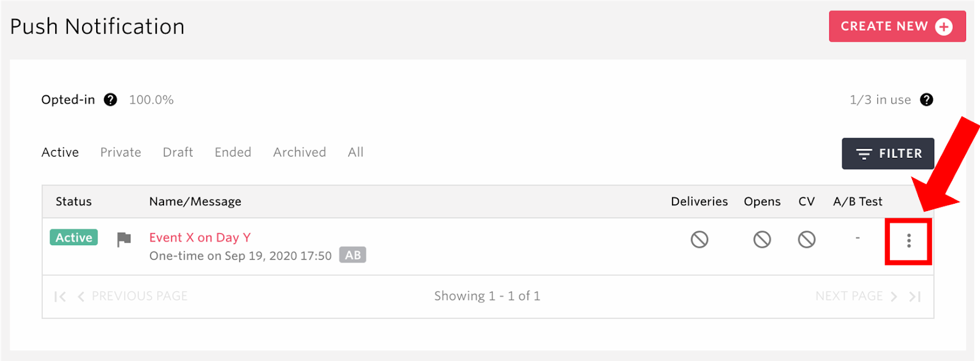Viewport: 980px width, 361px height.
Task: Click the flag icon in the campaign row
Action: (124, 239)
